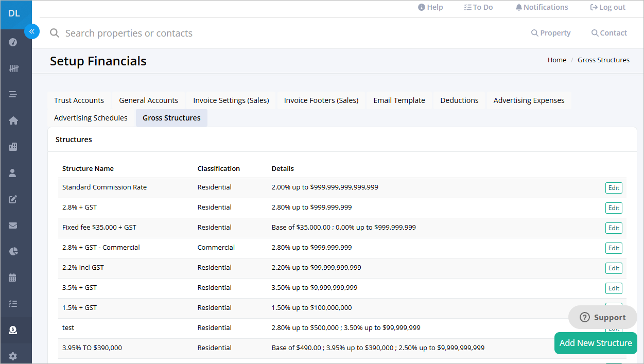Select the Deductions tab
Image resolution: width=644 pixels, height=364 pixels.
tap(459, 100)
